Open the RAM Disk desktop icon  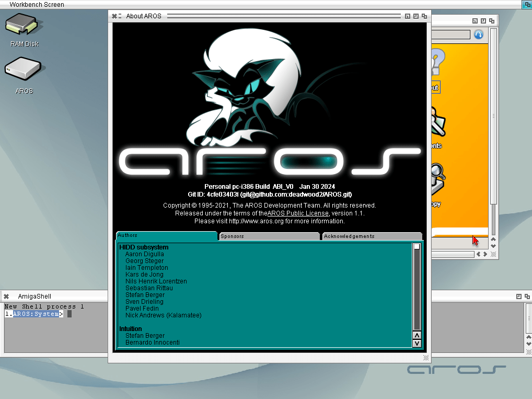[x=24, y=30]
